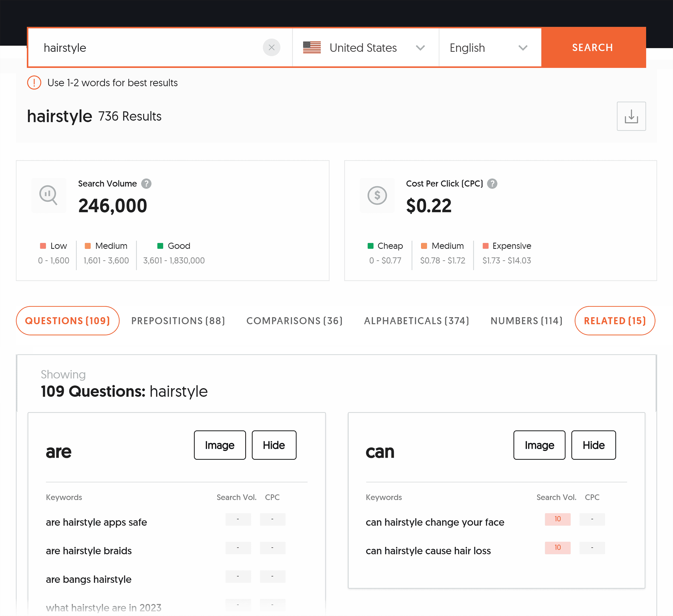Click the clear search input X icon
Viewport: 673px width, 616px height.
(x=271, y=47)
